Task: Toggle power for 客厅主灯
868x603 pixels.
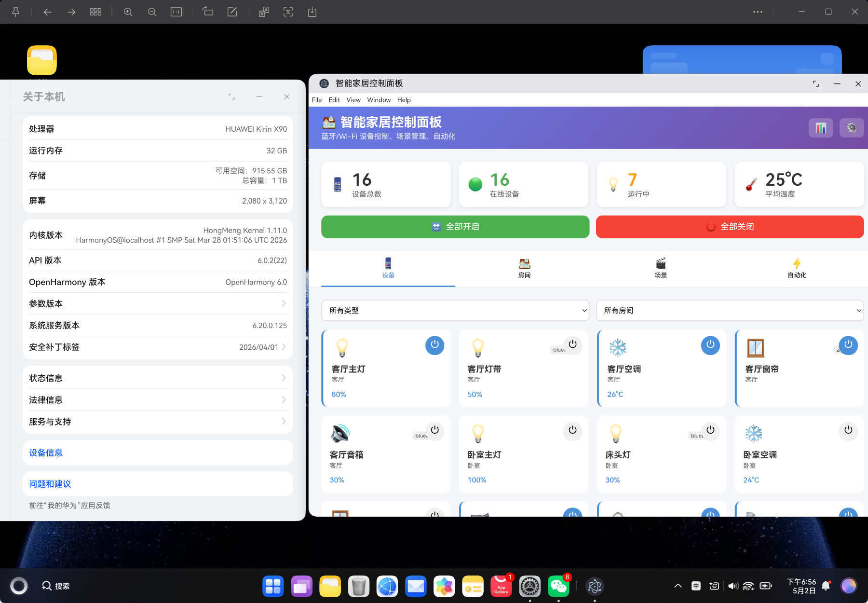Action: [x=434, y=345]
